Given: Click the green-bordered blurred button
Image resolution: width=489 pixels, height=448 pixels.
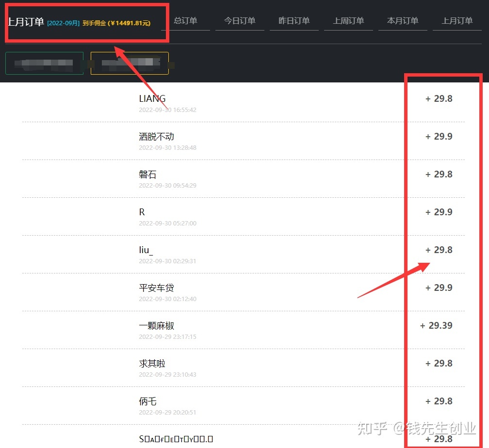Looking at the screenshot, I should pyautogui.click(x=44, y=63).
